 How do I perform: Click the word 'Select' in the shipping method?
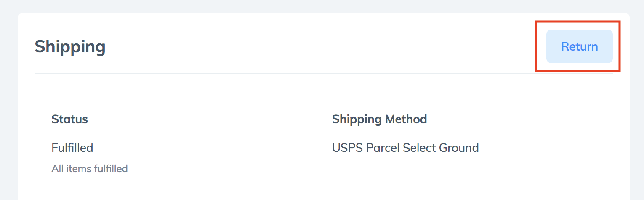(419, 148)
